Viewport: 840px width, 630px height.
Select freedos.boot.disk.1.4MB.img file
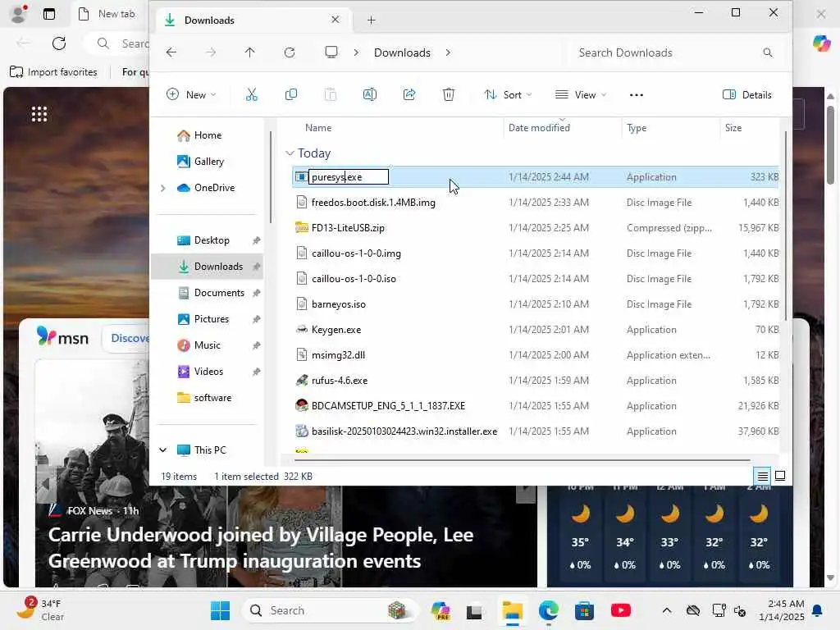(x=373, y=203)
